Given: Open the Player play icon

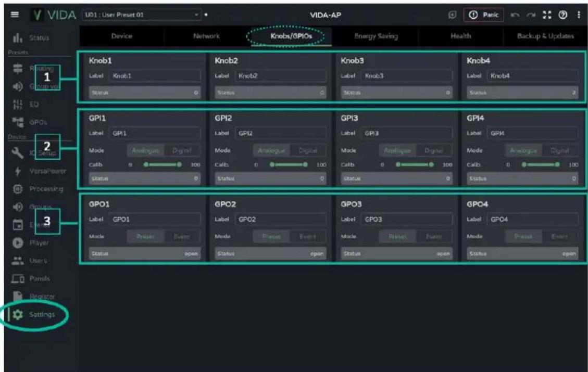Looking at the screenshot, I should 17,243.
